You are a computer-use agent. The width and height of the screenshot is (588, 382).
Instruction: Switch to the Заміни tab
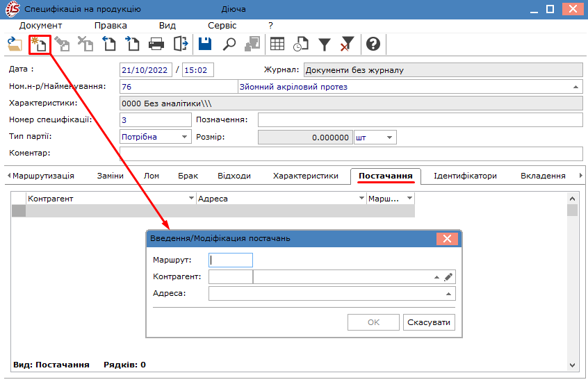(x=111, y=176)
